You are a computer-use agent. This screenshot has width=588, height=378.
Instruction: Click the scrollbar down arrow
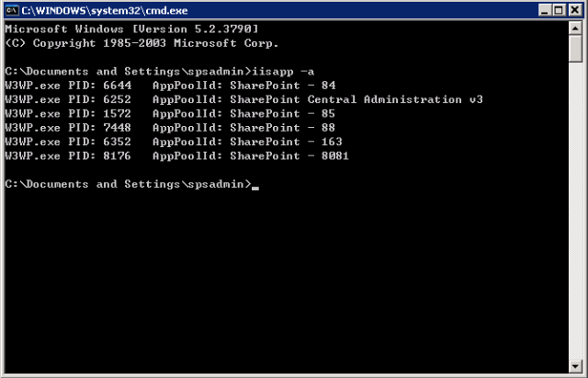[x=575, y=366]
